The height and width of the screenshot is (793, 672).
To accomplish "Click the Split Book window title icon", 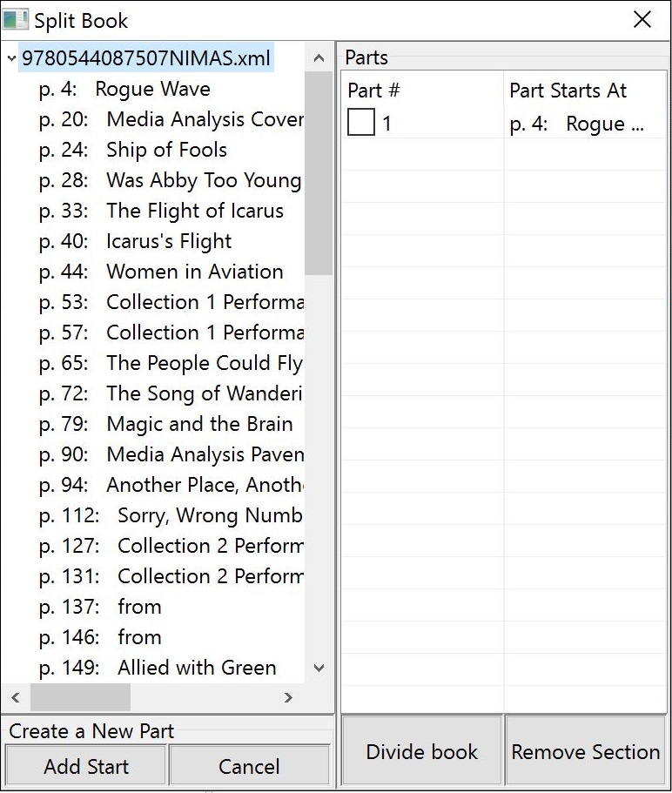I will point(16,20).
